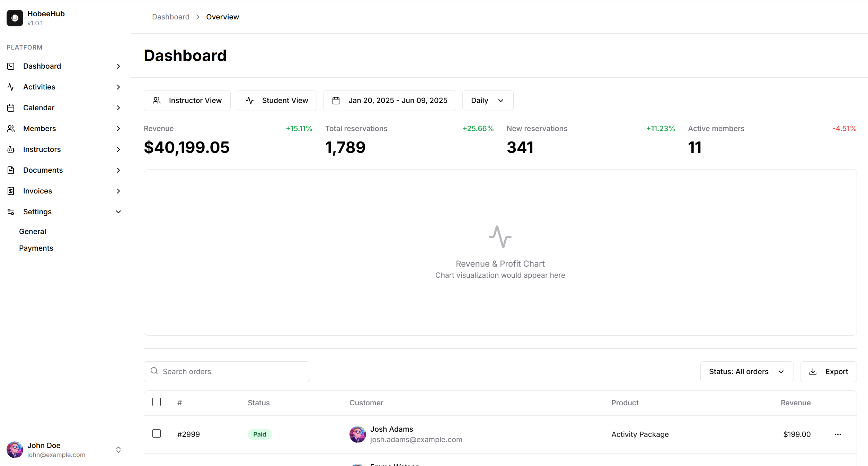Click the Activity Package product cell
Viewport: 868px width, 466px height.
tap(640, 434)
